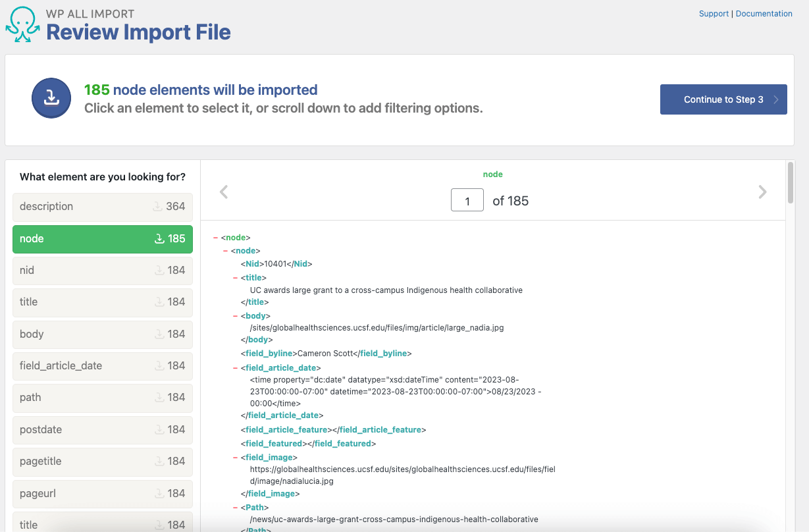Click the node number input field

[467, 200]
